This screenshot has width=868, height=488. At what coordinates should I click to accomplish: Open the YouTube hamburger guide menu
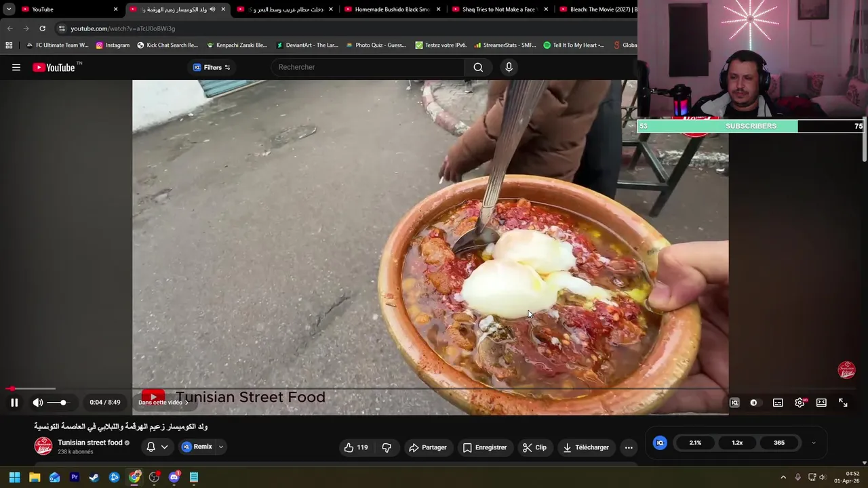16,67
